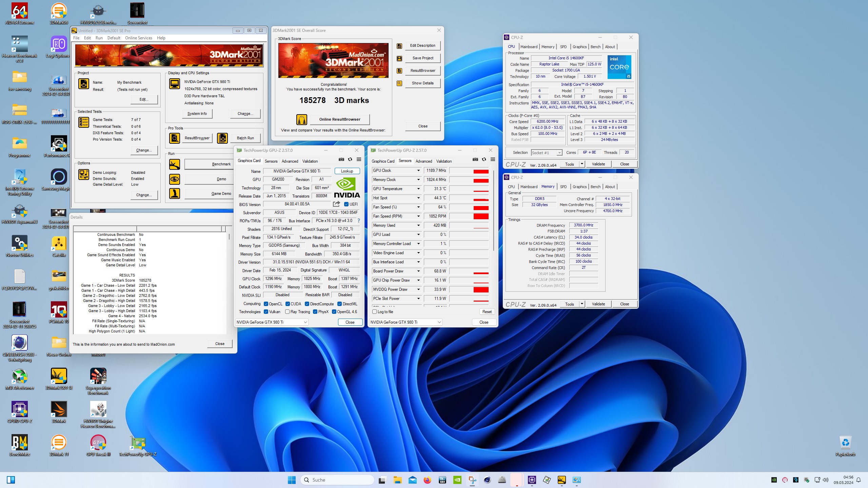Click Validate button in upper CPU-Z
Viewport: 868px width, 488px height.
click(x=598, y=164)
